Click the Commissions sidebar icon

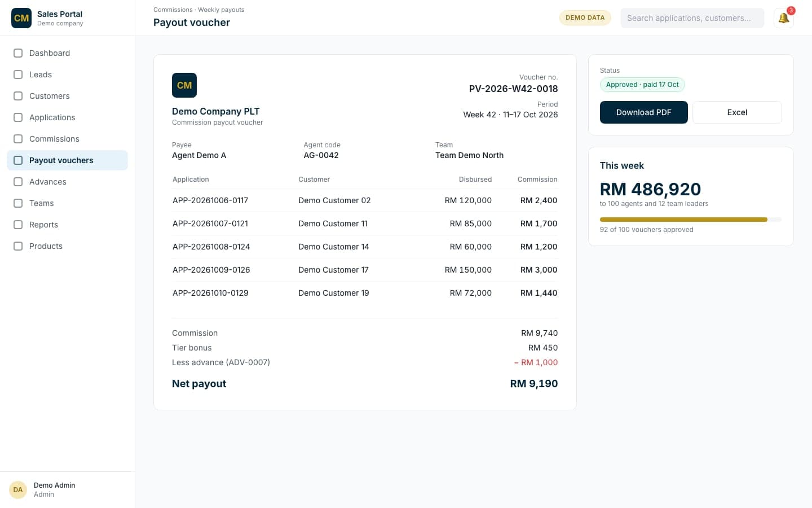click(18, 139)
